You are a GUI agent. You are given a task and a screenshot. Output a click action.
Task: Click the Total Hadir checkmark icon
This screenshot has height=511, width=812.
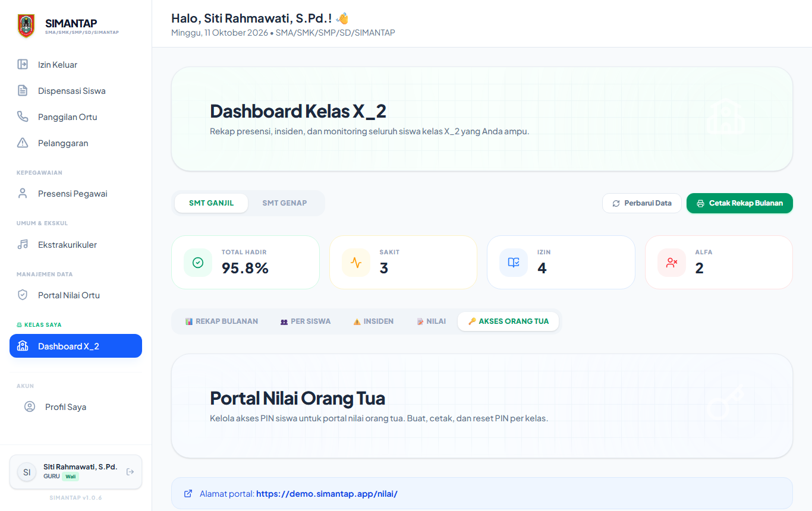(x=198, y=263)
